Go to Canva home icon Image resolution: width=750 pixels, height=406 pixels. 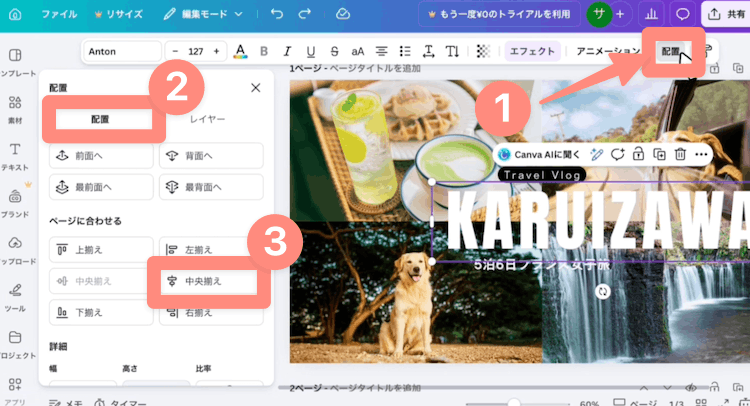pos(15,14)
